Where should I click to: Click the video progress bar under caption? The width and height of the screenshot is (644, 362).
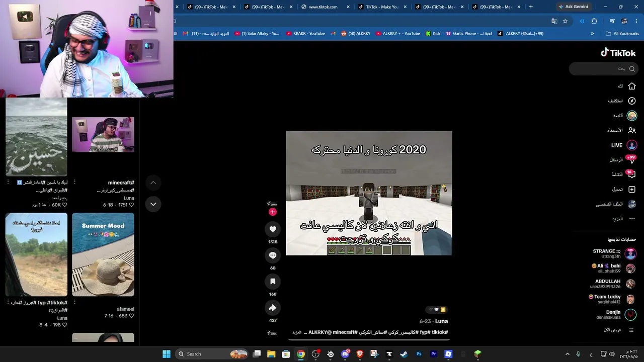pos(369,339)
